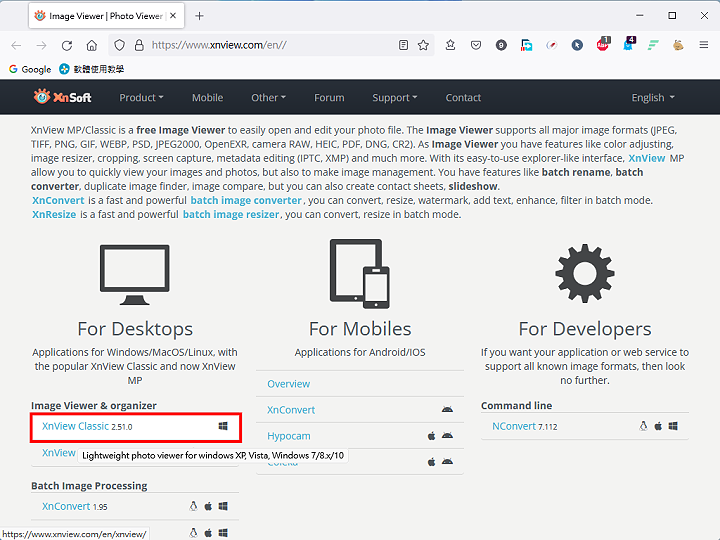Expand the Other dropdown menu
This screenshot has width=720, height=540.
(x=268, y=97)
